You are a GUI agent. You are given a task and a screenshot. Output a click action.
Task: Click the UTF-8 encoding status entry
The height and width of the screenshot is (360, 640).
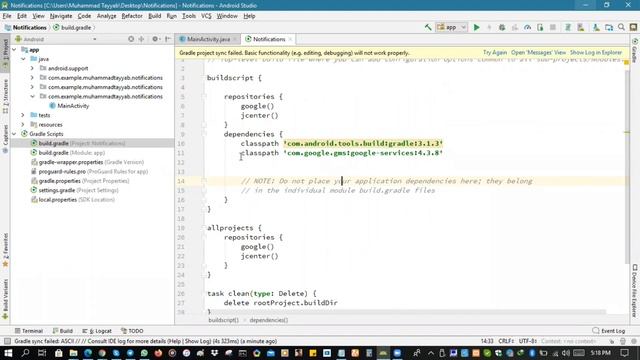527,341
